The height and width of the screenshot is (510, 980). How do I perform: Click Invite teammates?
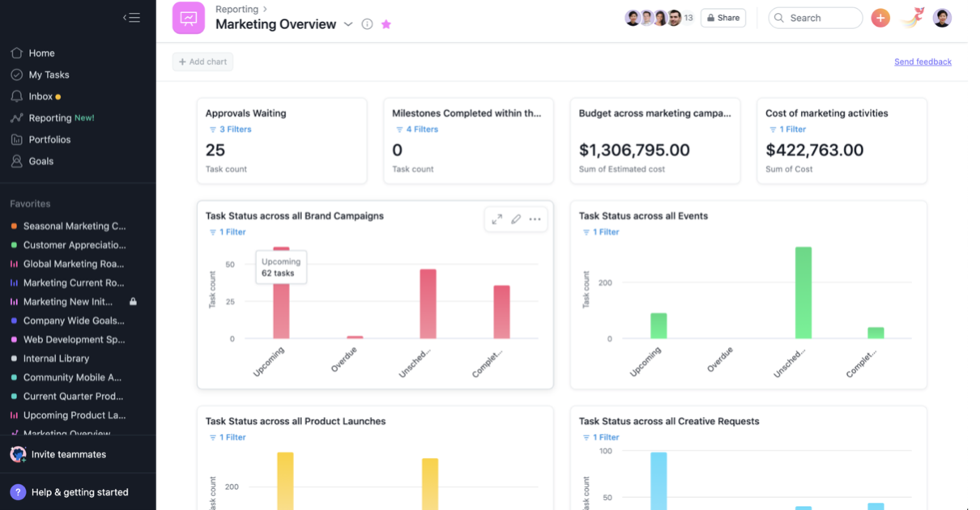69,455
